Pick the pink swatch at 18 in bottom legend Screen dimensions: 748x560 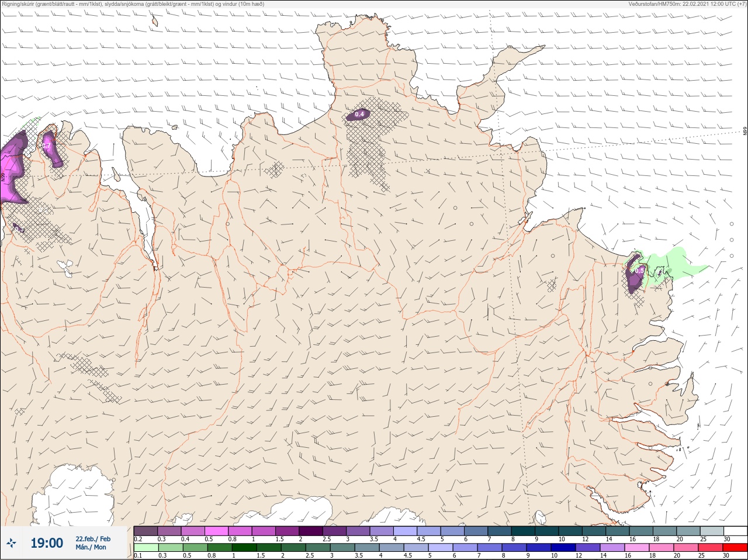(x=662, y=548)
